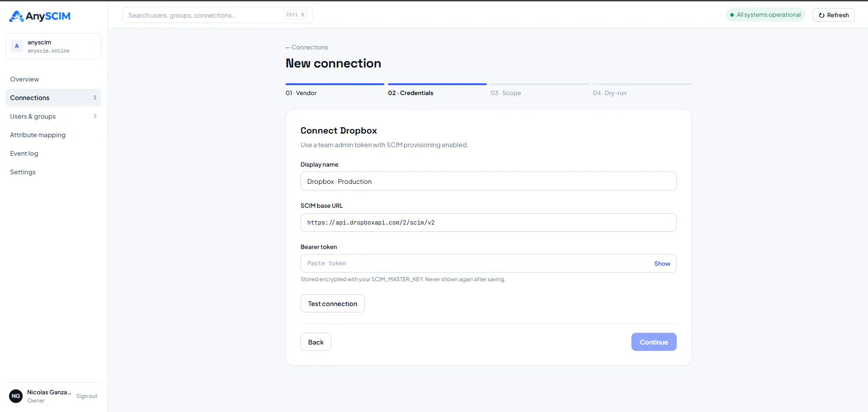The width and height of the screenshot is (868, 412).
Task: Click the New connection page title
Action: (333, 63)
